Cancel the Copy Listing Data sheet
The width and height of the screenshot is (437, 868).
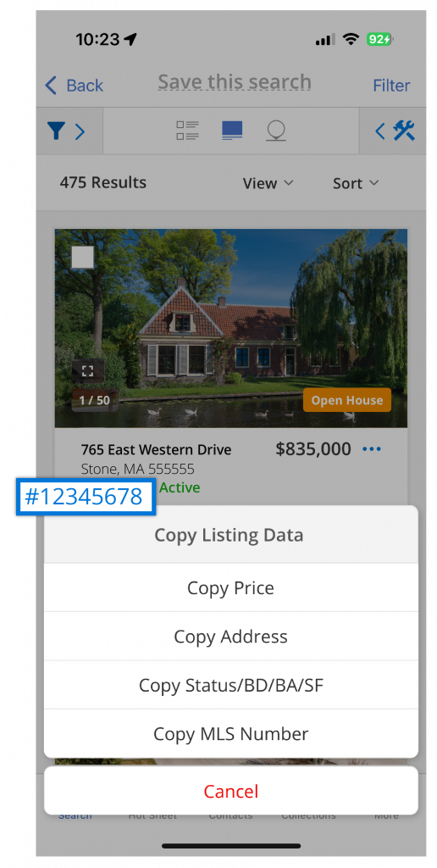pyautogui.click(x=230, y=791)
